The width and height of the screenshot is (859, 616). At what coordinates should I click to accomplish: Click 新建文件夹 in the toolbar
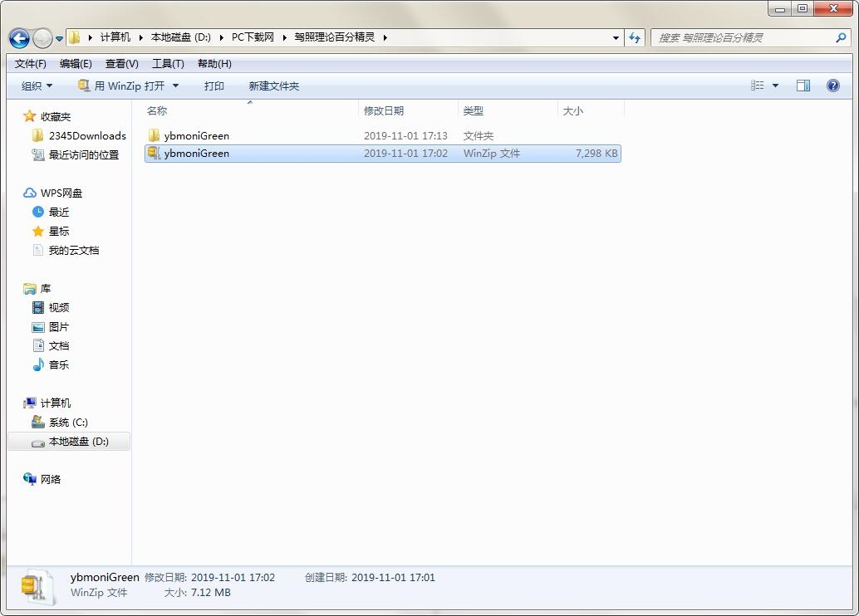(274, 86)
